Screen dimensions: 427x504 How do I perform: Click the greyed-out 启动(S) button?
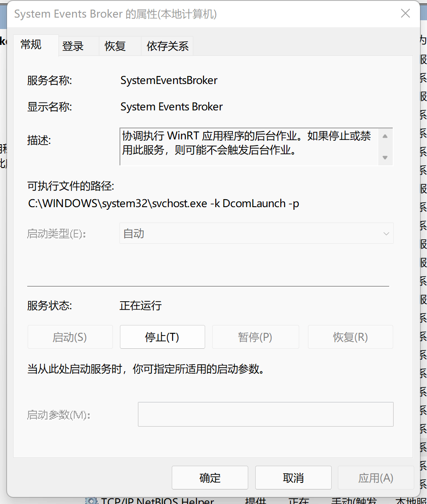point(70,337)
